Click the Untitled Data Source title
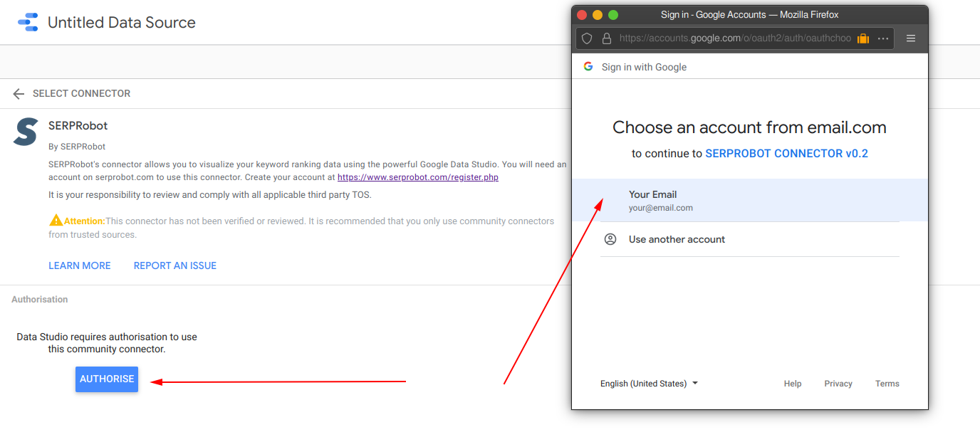Image resolution: width=980 pixels, height=442 pixels. tap(122, 23)
